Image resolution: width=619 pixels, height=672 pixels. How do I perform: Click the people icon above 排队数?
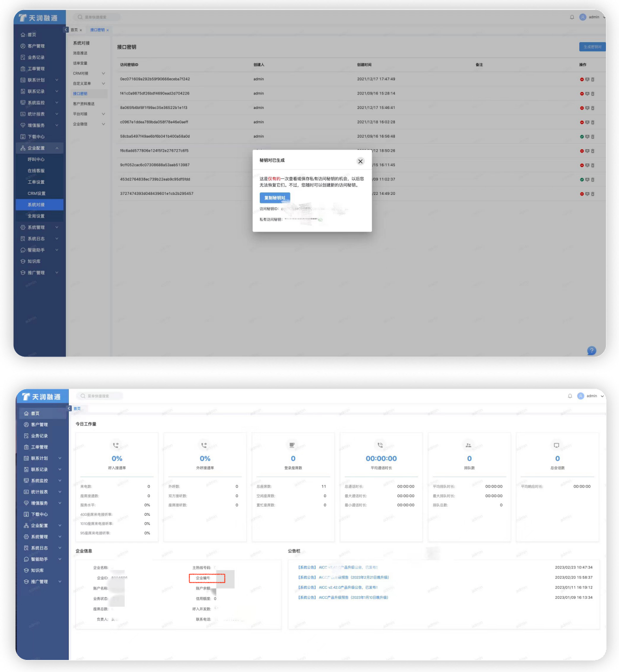469,445
